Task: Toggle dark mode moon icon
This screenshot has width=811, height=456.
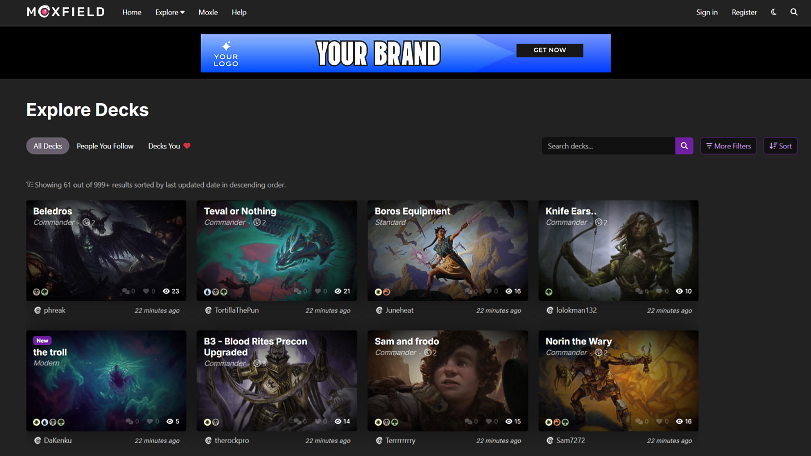Action: point(774,12)
